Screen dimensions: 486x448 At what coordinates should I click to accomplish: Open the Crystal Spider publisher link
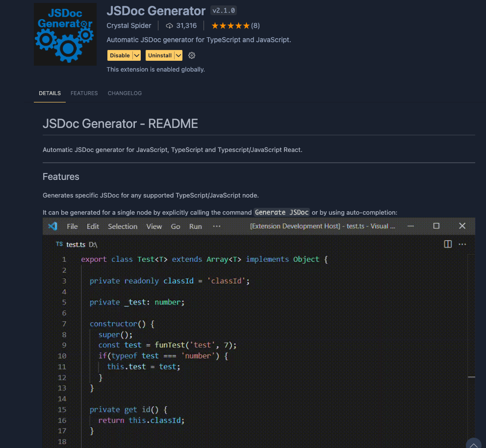click(129, 25)
